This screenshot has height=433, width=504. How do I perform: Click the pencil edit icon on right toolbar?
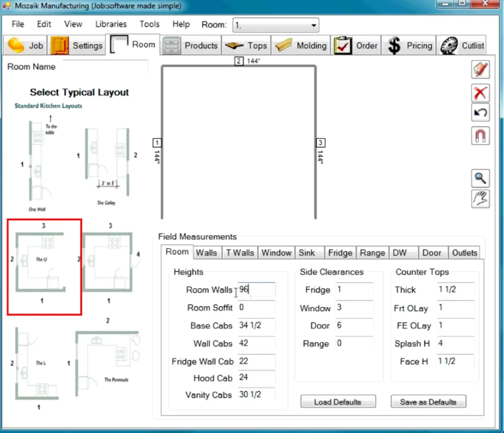tap(480, 70)
